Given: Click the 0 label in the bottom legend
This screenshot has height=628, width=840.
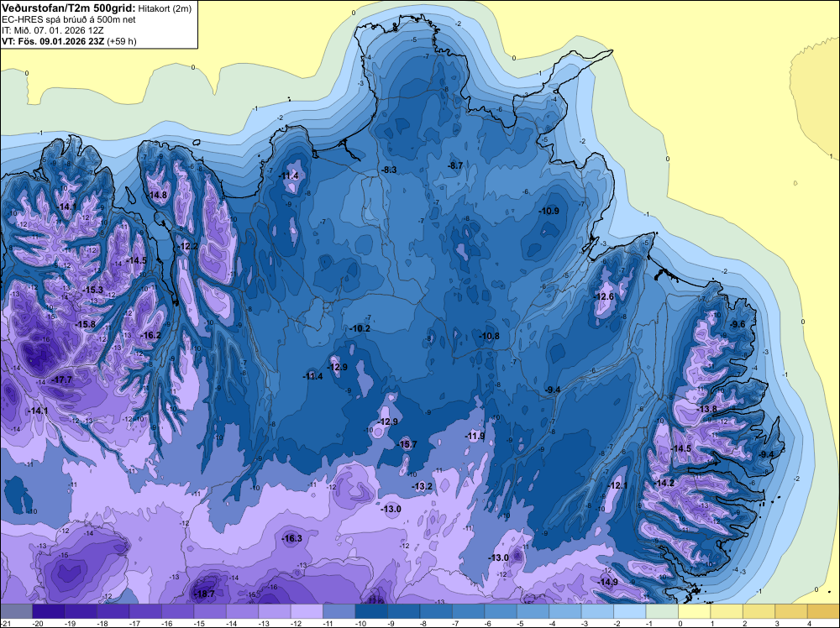Looking at the screenshot, I should click(x=680, y=623).
